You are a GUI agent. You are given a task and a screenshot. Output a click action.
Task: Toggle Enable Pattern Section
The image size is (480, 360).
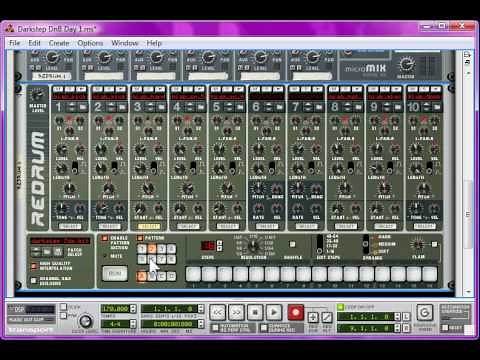pyautogui.click(x=105, y=238)
